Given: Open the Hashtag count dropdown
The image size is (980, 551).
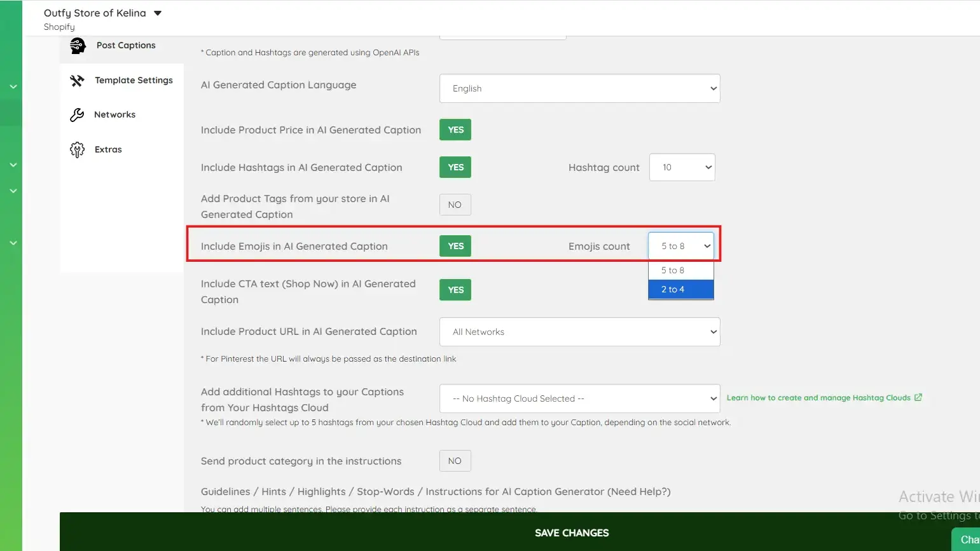Looking at the screenshot, I should pyautogui.click(x=682, y=167).
